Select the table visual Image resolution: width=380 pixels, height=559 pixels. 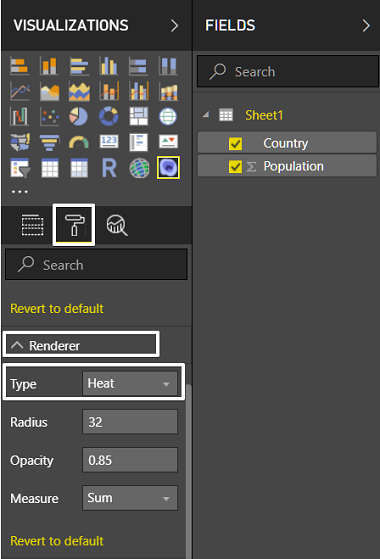click(49, 168)
